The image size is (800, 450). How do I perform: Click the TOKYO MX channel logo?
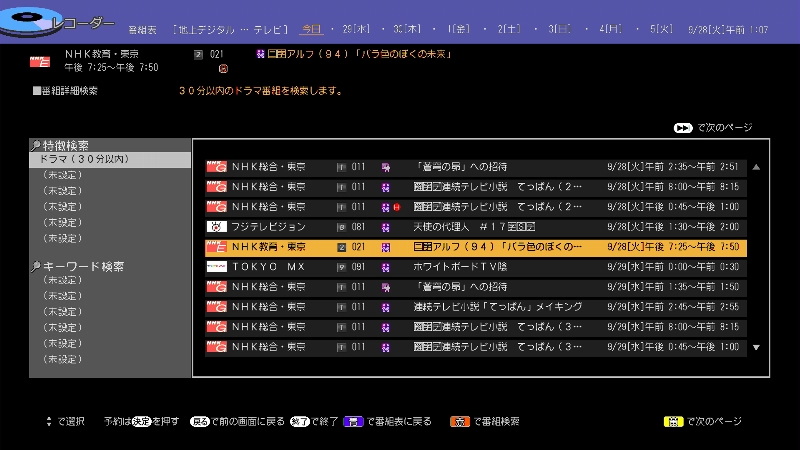coord(216,267)
